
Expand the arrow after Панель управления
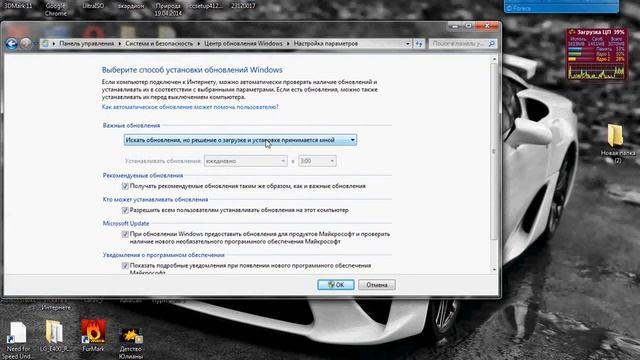(120, 44)
